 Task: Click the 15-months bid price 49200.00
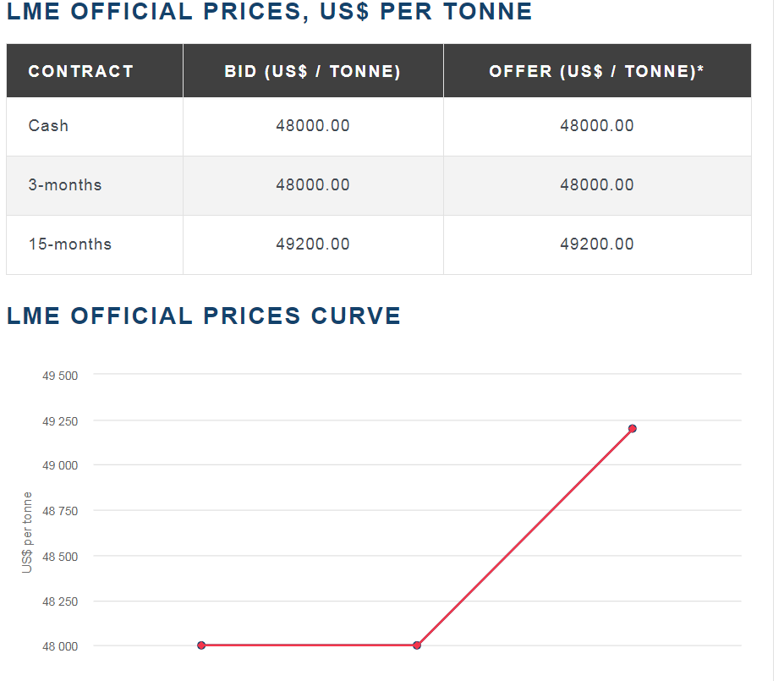(x=313, y=244)
